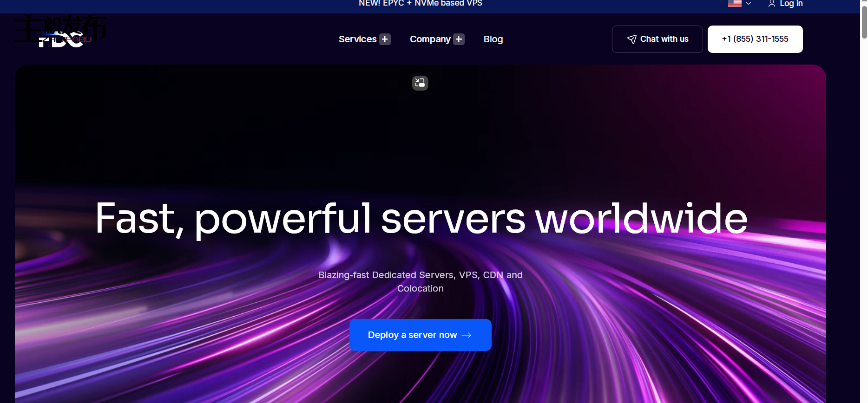Viewport: 868px width, 403px height.
Task: Go to the Blog page
Action: [x=493, y=39]
